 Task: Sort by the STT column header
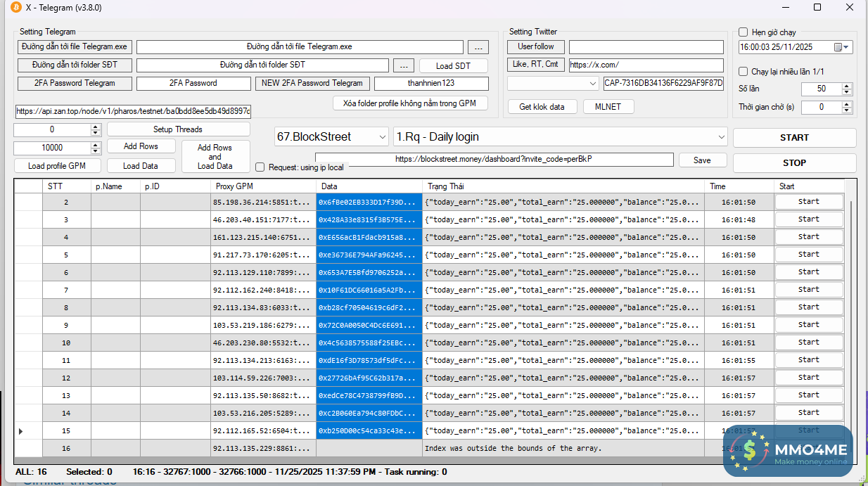click(66, 186)
